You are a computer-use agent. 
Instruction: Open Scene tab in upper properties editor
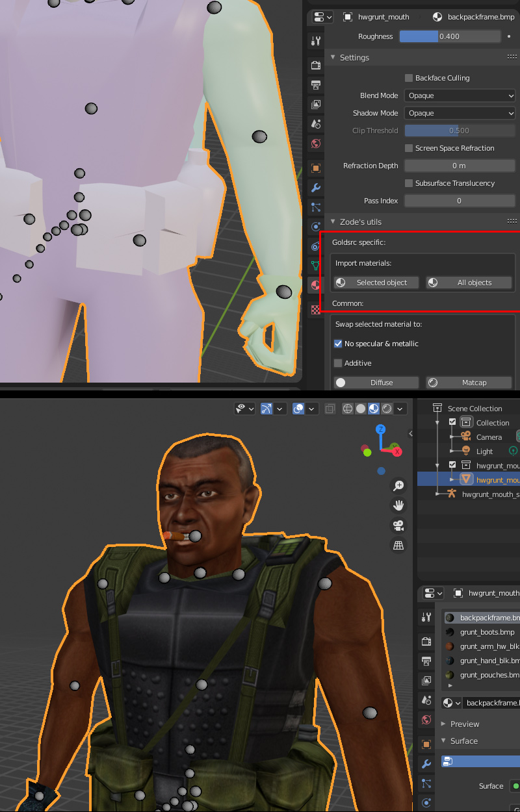tap(316, 123)
